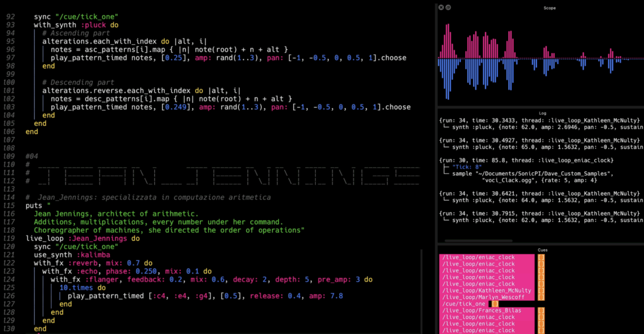Click the orange marker beside Marlyn_Wescoff cue
Viewport: 644px width, 334px height.
[541, 298]
